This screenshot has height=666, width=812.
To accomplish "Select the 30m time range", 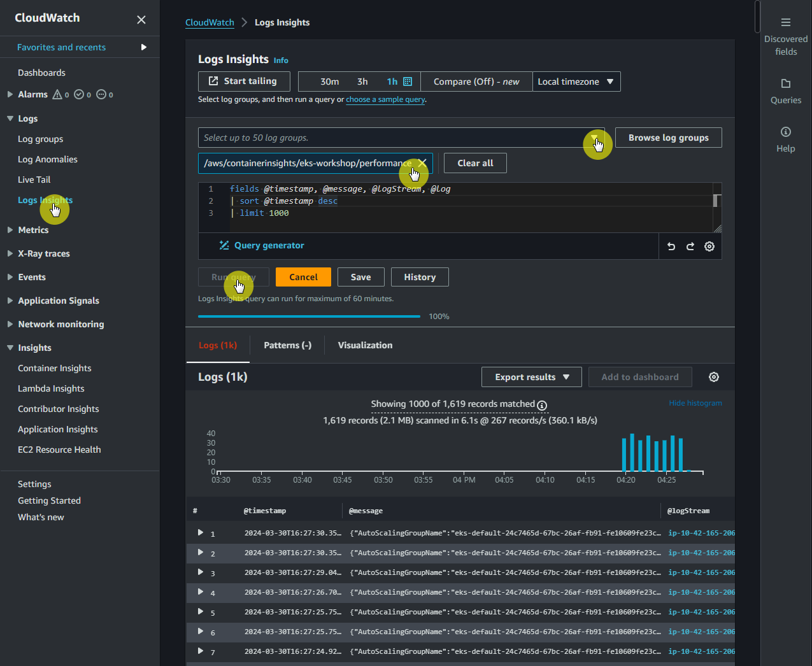I will tap(330, 81).
